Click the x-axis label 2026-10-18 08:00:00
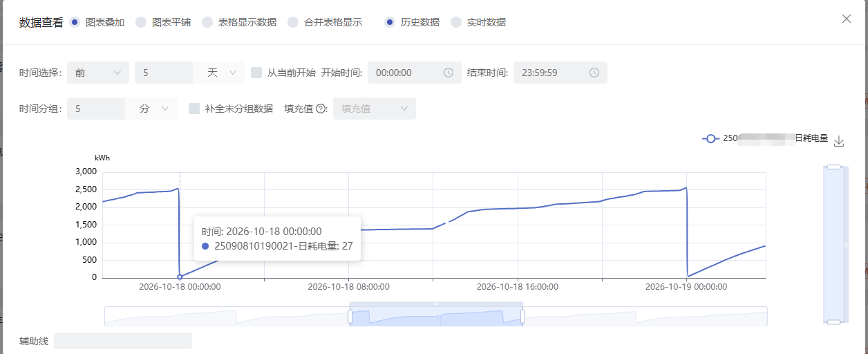The width and height of the screenshot is (868, 354). [348, 286]
